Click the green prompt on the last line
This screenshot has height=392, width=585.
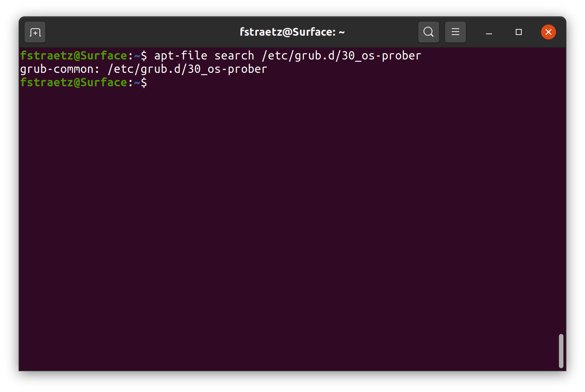pos(73,83)
